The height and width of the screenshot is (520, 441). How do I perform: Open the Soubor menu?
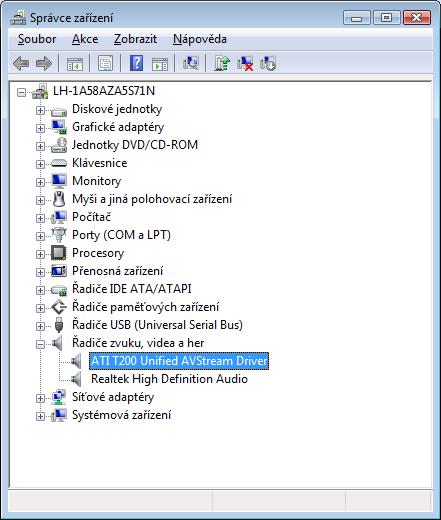37,39
